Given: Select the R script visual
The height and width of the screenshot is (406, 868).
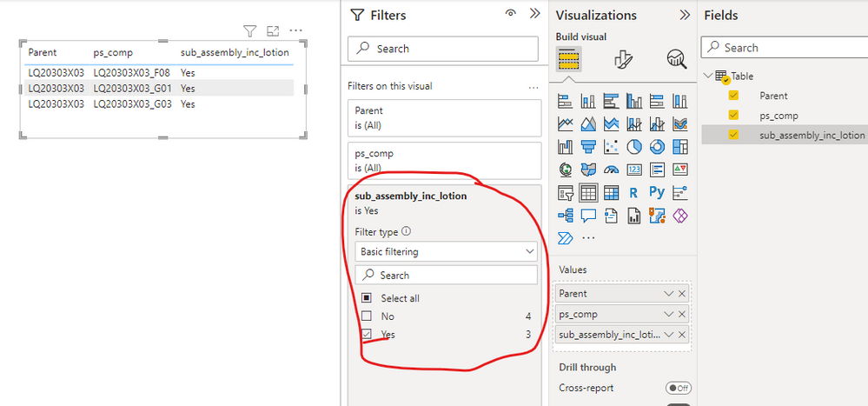Looking at the screenshot, I should 633,193.
